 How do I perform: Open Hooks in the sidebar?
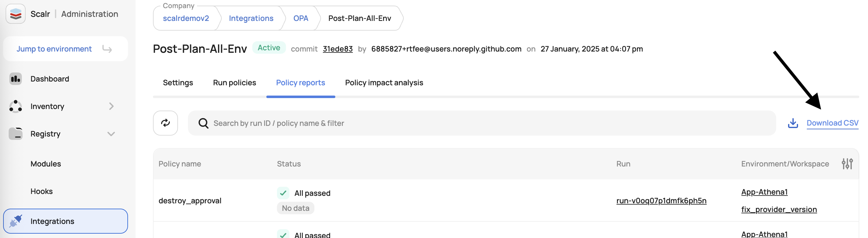click(42, 191)
